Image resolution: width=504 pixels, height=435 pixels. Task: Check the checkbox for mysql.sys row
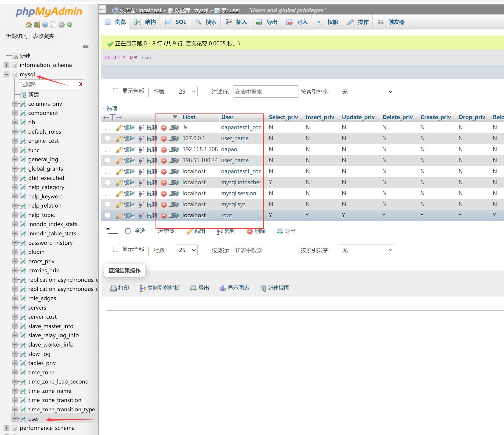[x=108, y=205]
